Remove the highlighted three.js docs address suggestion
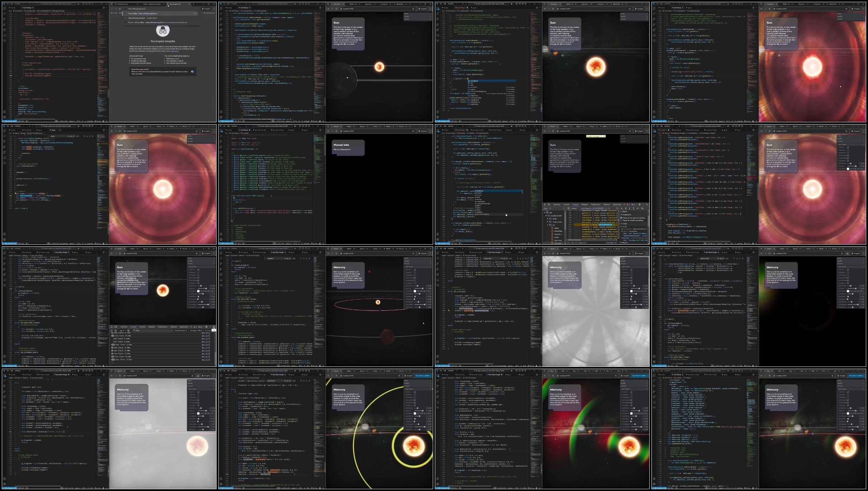The image size is (868, 491). [x=195, y=14]
